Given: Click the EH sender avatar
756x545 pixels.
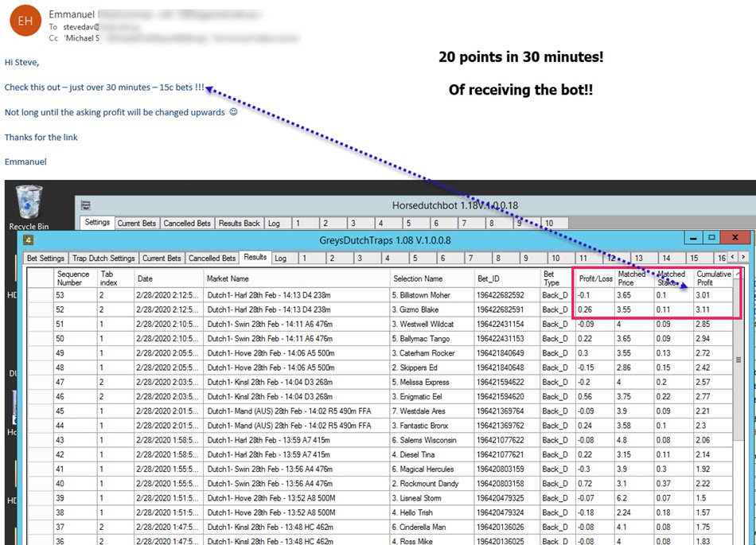Looking at the screenshot, I should (x=25, y=21).
